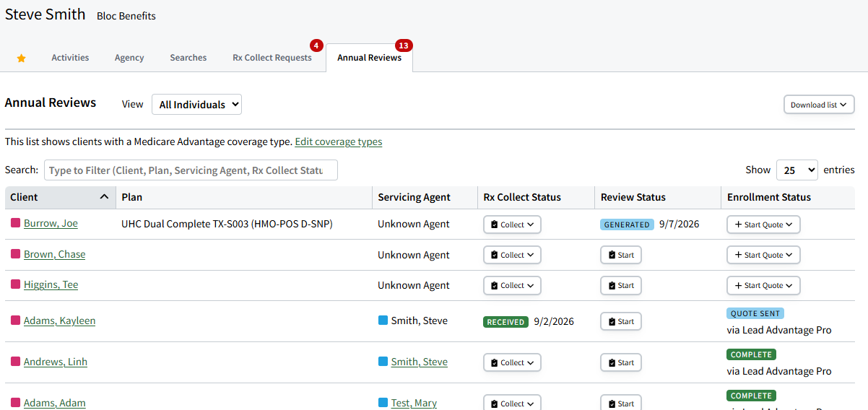Screen dimensions: 868x410
Task: Start review for Brown, Chase
Action: pyautogui.click(x=621, y=255)
